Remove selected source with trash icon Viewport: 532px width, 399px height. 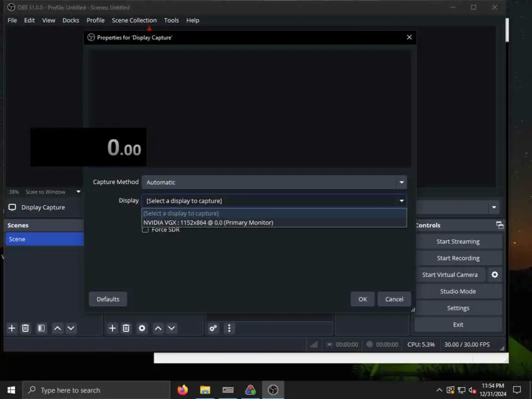[126, 328]
